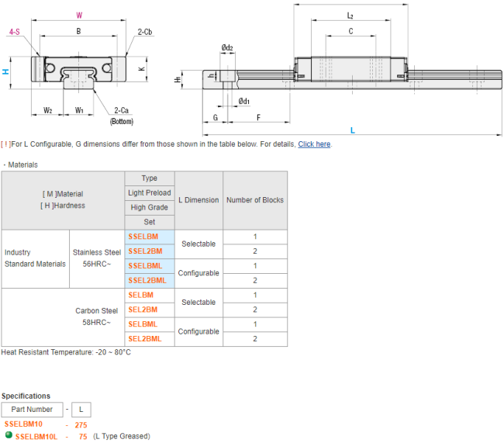The height and width of the screenshot is (443, 504).
Task: Click the L Dimension column header
Action: (198, 200)
